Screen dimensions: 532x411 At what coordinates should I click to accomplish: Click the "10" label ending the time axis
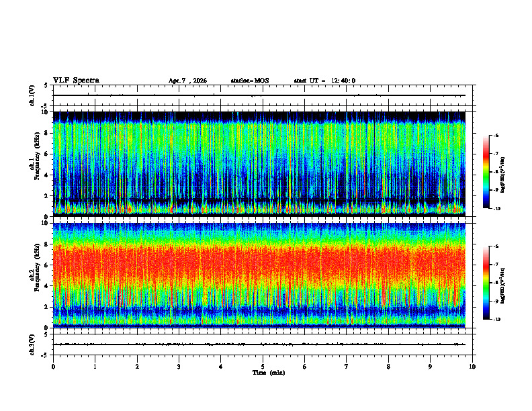click(472, 367)
